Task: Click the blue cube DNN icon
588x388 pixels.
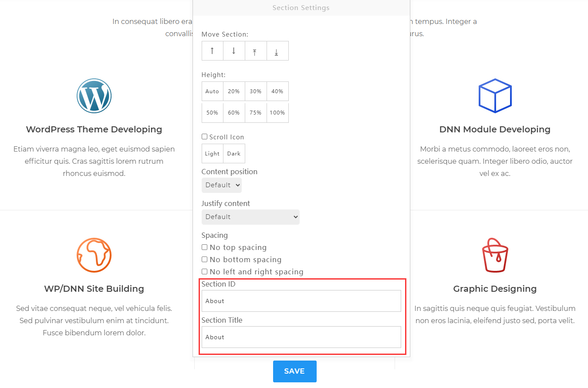Action: (495, 96)
